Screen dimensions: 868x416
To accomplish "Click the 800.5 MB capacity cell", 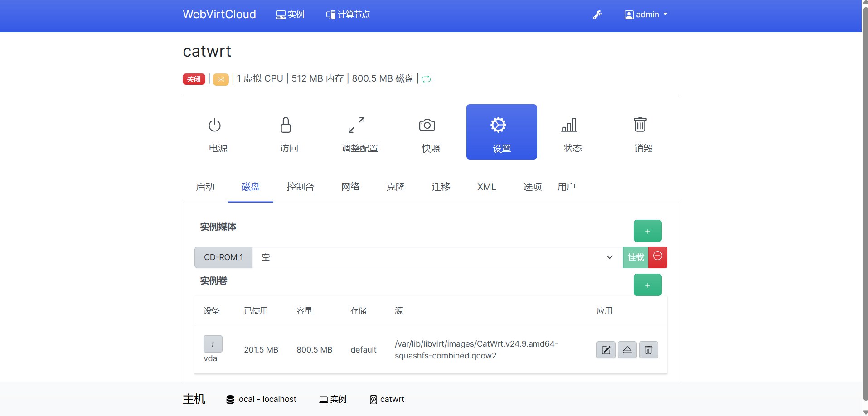I will click(315, 350).
